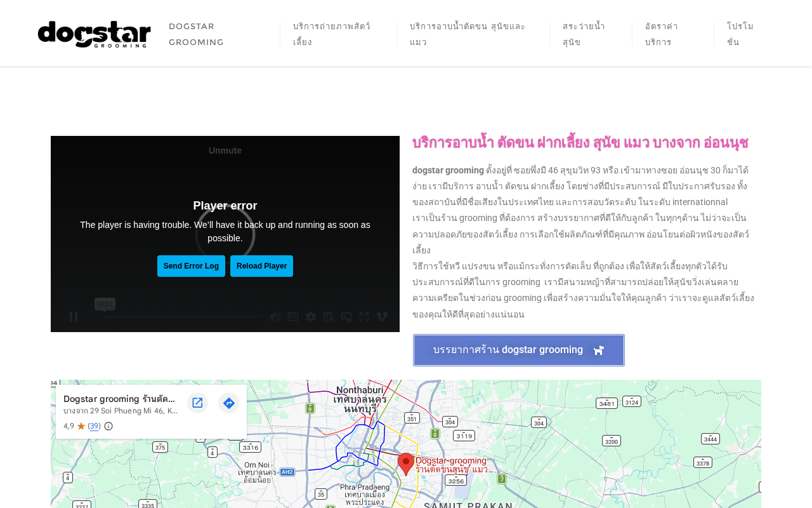Enter fullscreen video mode

(x=364, y=317)
